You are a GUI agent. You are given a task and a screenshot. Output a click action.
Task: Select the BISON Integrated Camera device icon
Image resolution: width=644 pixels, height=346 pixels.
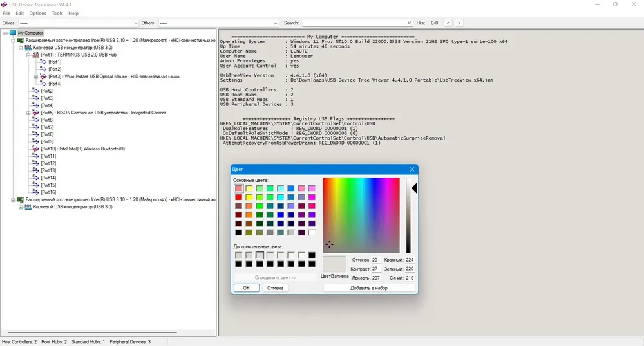point(35,113)
